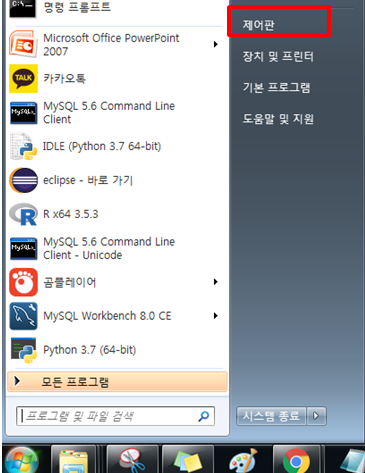Image resolution: width=365 pixels, height=473 pixels.
Task: Open R x64 3.5.3 icon
Action: (23, 214)
